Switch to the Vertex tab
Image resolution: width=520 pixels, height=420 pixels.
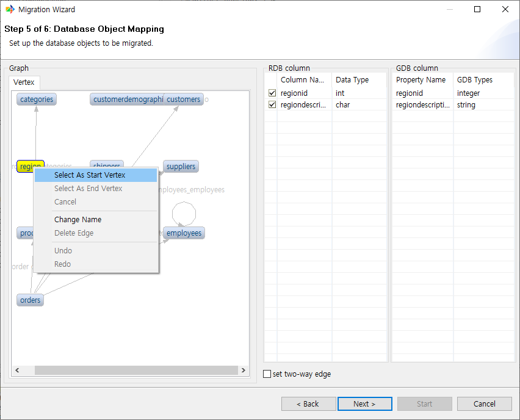pos(24,82)
